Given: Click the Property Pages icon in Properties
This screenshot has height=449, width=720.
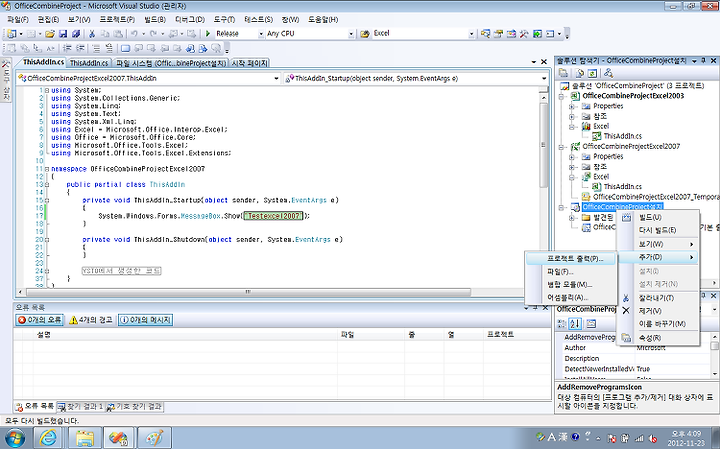Looking at the screenshot, I should tap(591, 324).
